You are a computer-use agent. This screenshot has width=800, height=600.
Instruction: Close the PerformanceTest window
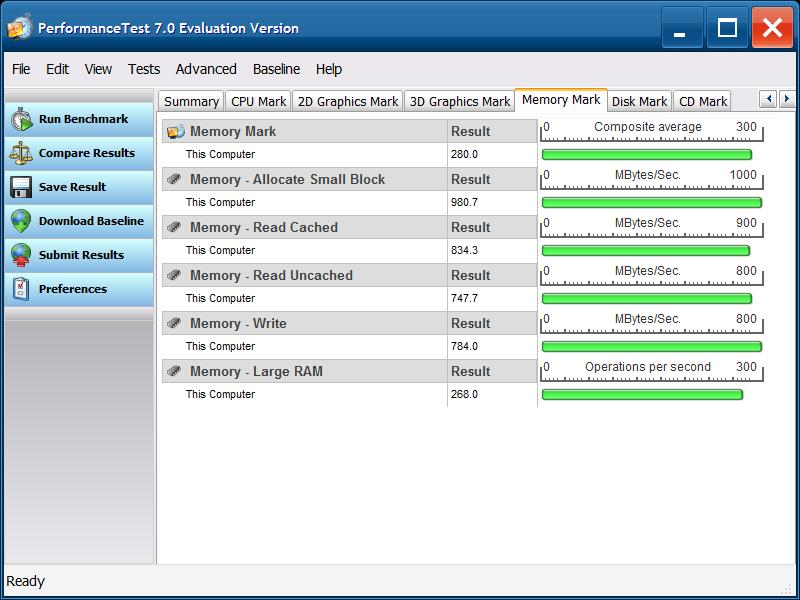pos(772,28)
